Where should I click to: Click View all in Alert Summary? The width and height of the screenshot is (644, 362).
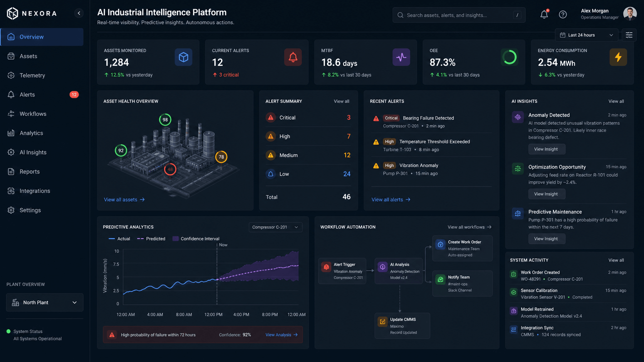click(341, 101)
